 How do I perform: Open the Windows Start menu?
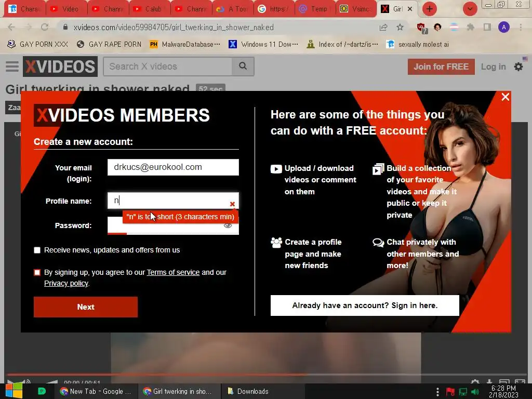(14, 391)
